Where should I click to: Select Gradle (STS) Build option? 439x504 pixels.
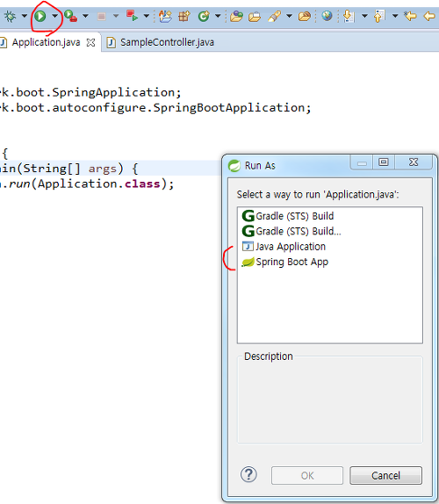[x=288, y=216]
